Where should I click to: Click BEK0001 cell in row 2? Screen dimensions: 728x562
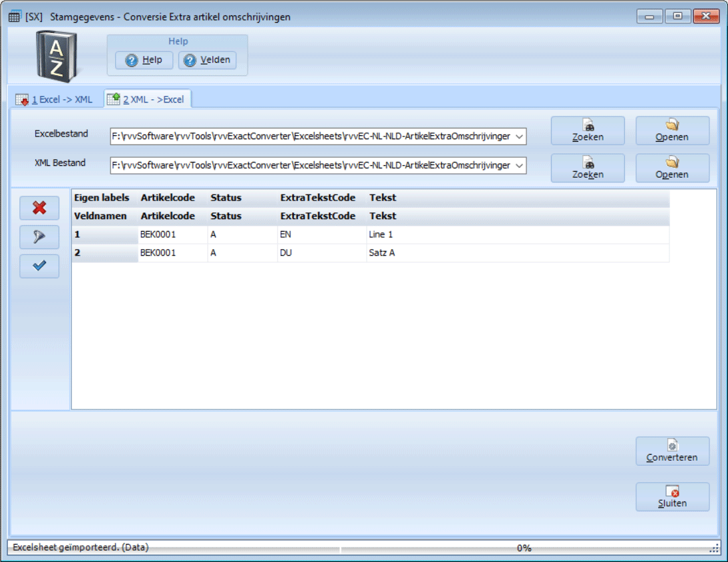tap(173, 253)
